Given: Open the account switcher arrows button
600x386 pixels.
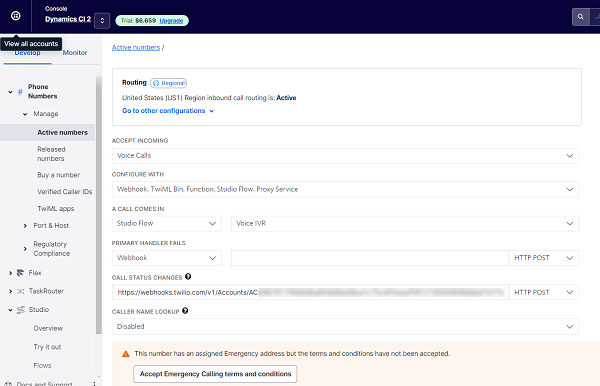Looking at the screenshot, I should click(x=102, y=21).
